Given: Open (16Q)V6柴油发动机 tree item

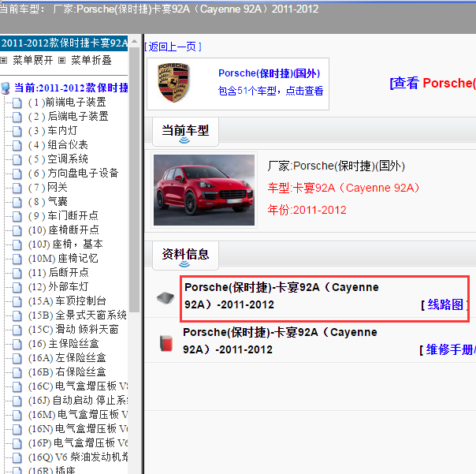Looking at the screenshot, I should tap(78, 457).
